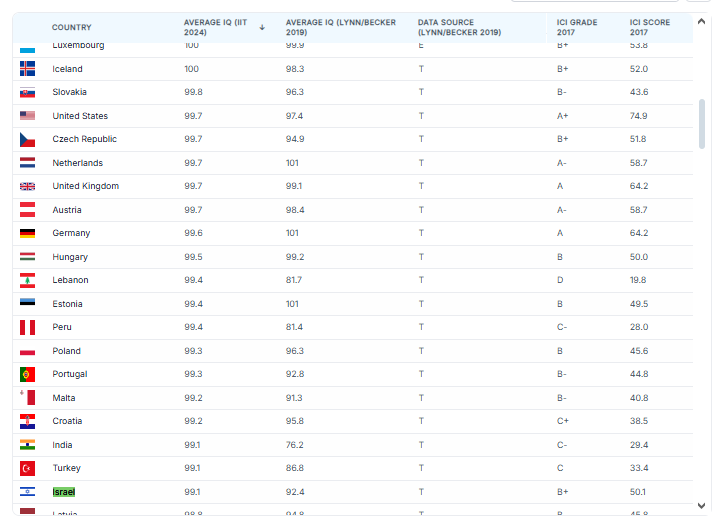Click United States ICI score 74.9
The width and height of the screenshot is (727, 525).
click(638, 115)
